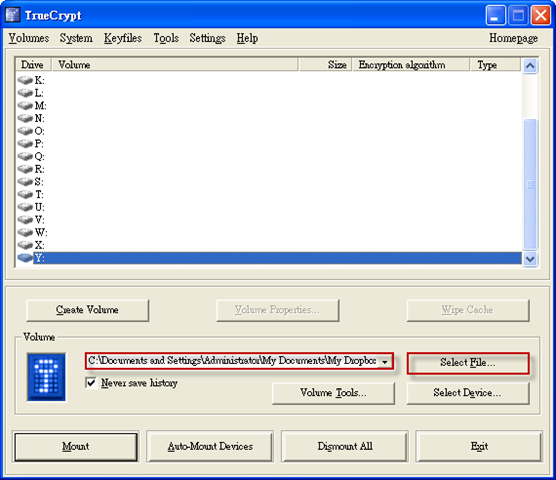Click the Dismount All button
The image size is (556, 480).
345,446
